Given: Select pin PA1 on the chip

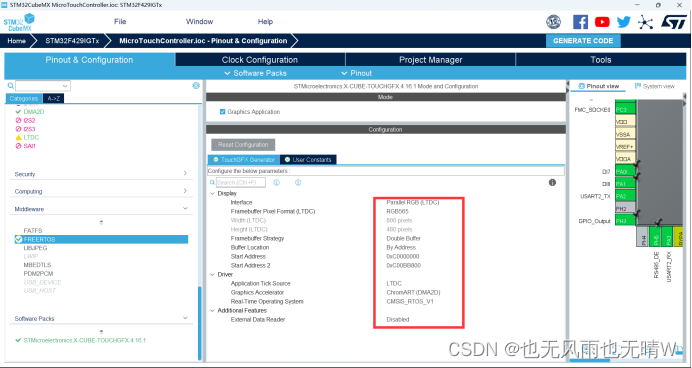Looking at the screenshot, I should pyautogui.click(x=625, y=184).
